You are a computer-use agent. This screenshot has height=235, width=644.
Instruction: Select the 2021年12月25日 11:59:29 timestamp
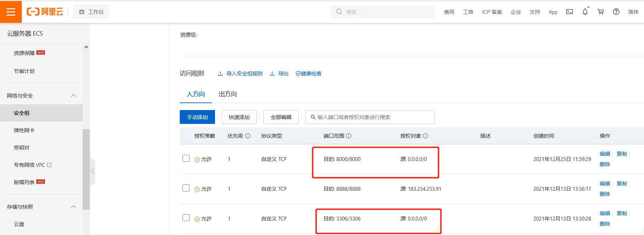click(562, 159)
